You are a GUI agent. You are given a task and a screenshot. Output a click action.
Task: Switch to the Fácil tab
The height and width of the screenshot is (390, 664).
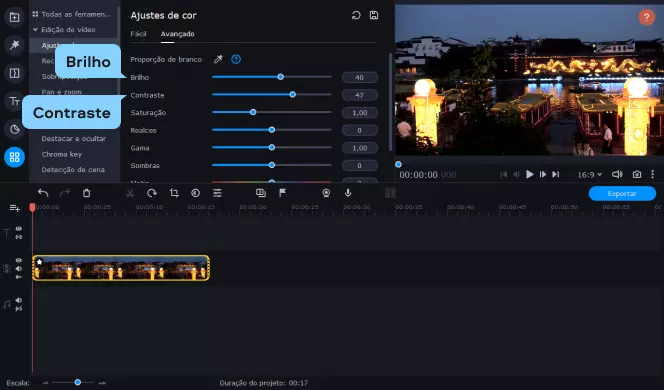[138, 34]
